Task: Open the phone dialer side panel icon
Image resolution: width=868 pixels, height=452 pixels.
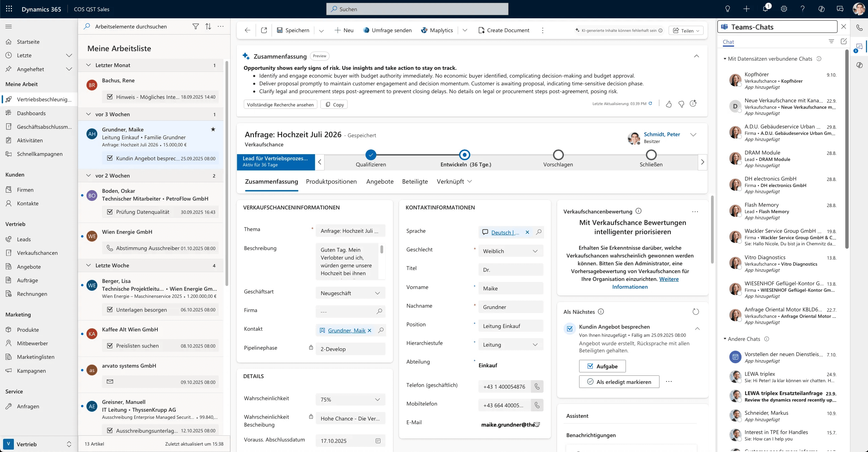Action: (860, 28)
